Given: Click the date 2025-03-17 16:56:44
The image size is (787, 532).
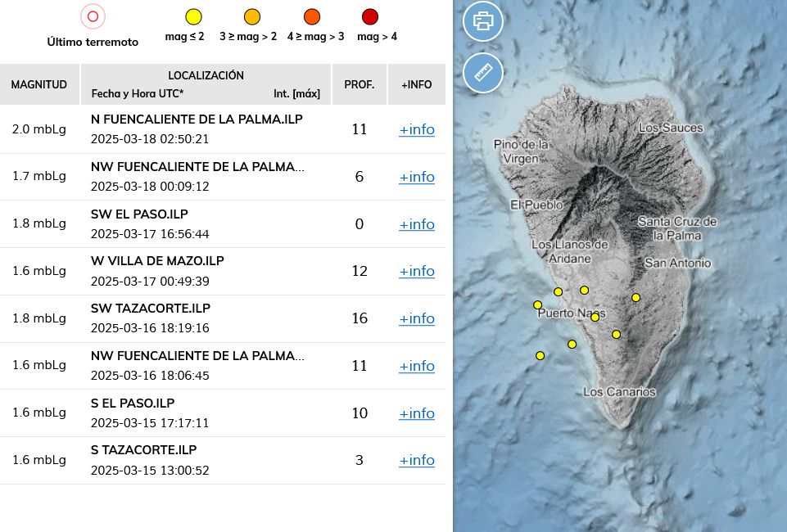Looking at the screenshot, I should pyautogui.click(x=150, y=234).
